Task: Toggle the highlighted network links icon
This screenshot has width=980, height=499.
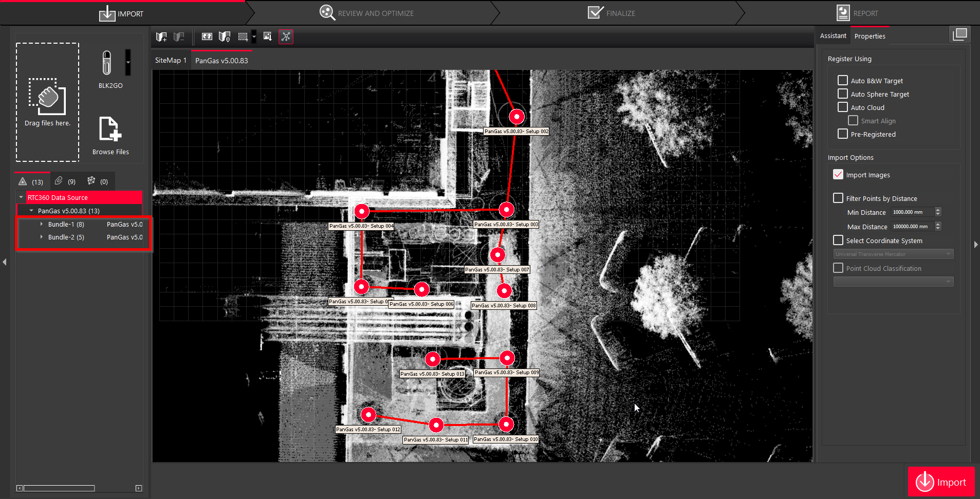Action: [286, 36]
